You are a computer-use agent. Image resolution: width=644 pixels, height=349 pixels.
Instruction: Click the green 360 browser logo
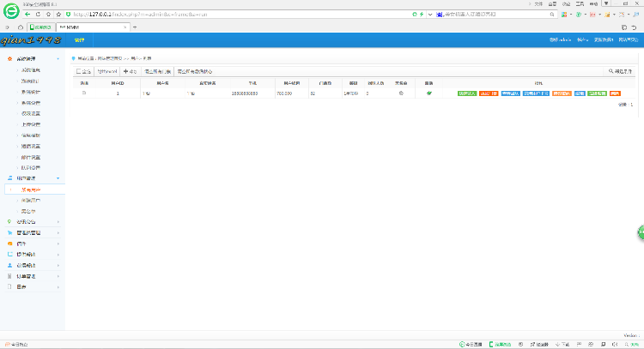click(11, 11)
